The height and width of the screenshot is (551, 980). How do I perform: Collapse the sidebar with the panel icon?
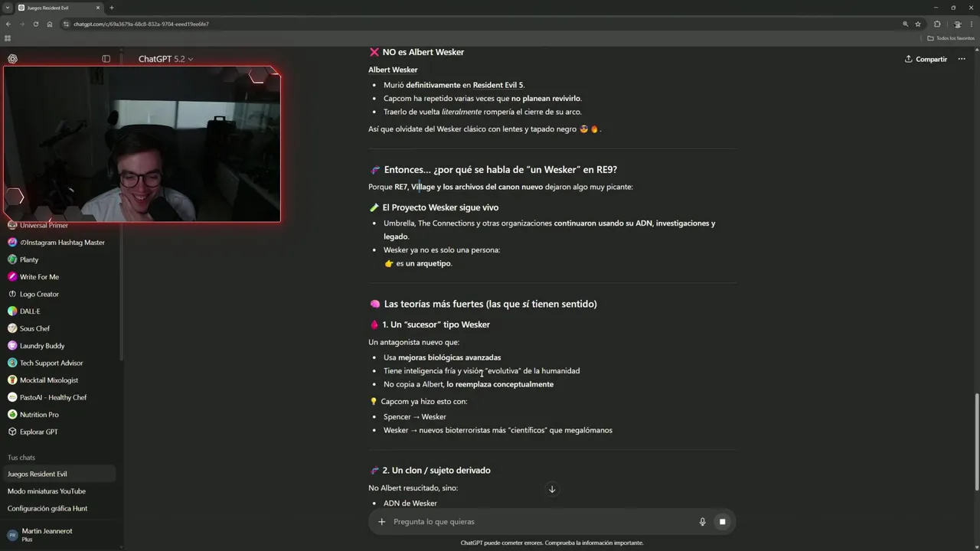point(106,59)
